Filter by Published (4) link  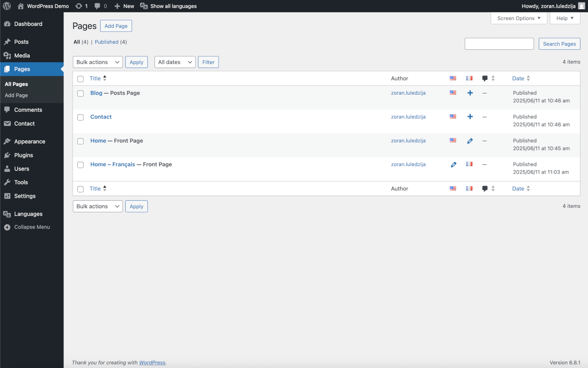[111, 42]
